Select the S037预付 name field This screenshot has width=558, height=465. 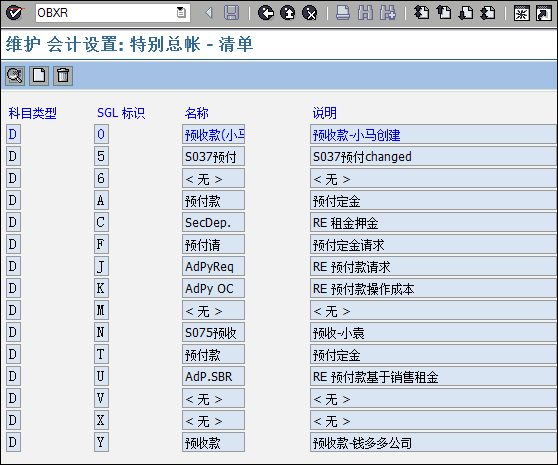click(x=214, y=156)
